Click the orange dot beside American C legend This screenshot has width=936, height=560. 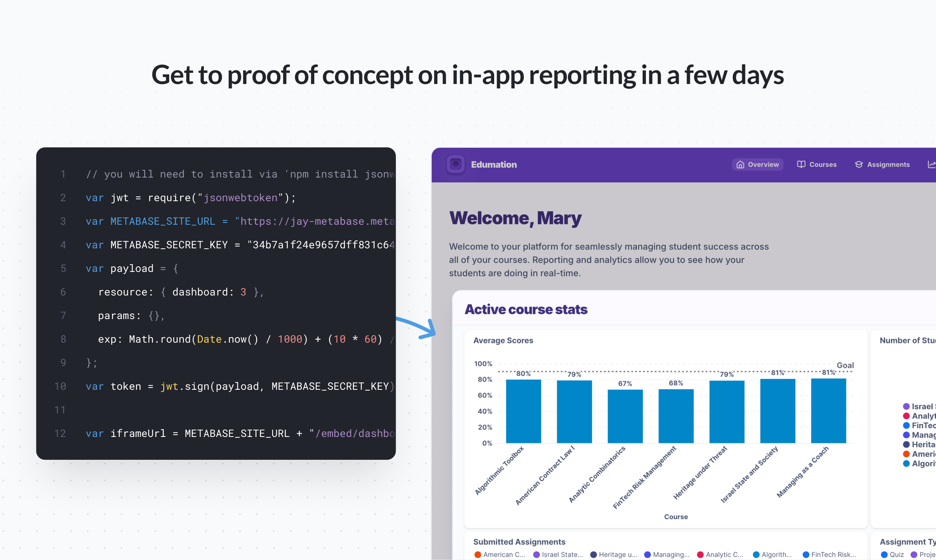pos(478,554)
